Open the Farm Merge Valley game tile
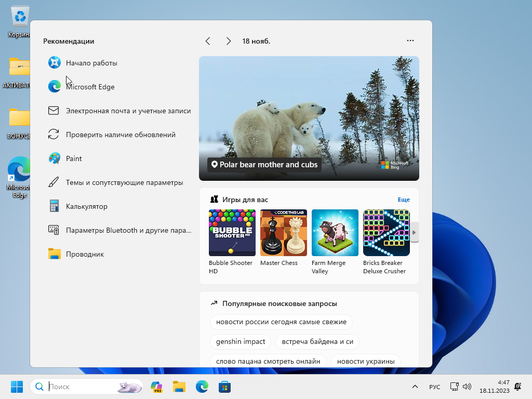532x399 pixels. click(x=335, y=242)
